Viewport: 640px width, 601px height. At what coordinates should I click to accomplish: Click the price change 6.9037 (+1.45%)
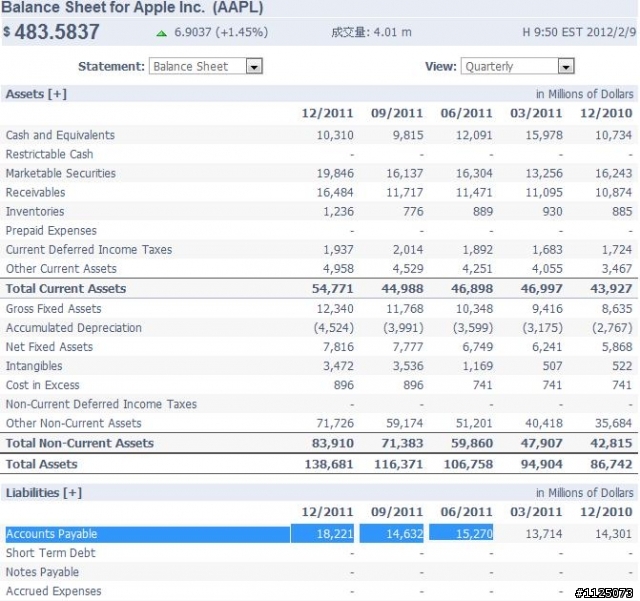pos(221,32)
